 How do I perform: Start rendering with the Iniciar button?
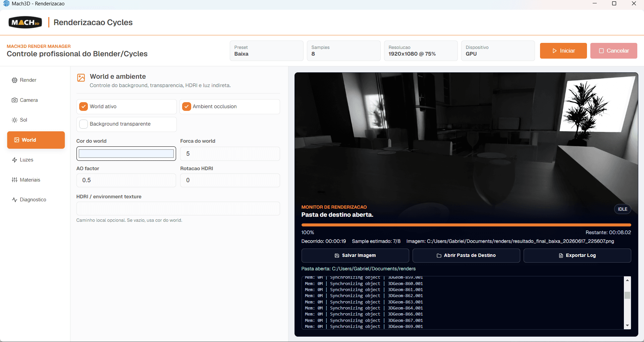[x=563, y=51]
